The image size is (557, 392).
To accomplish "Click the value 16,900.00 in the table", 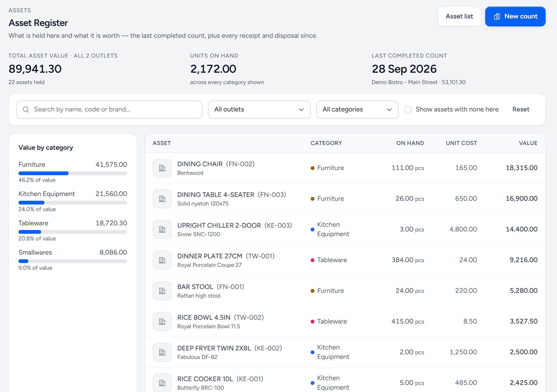I will click(x=522, y=199).
